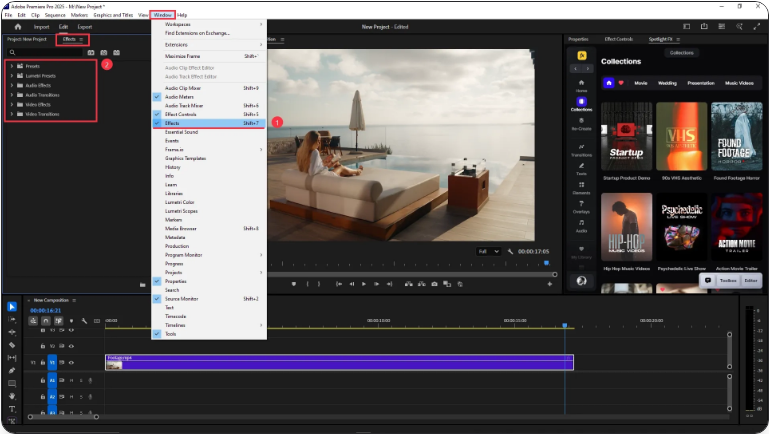Open the Full playback resolution dropdown
This screenshot has height=434, width=769.
coord(489,251)
